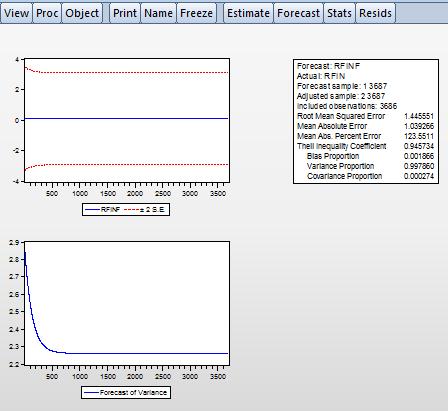
Task: Select the ± 2 S.E. legend entry
Action: (144, 210)
